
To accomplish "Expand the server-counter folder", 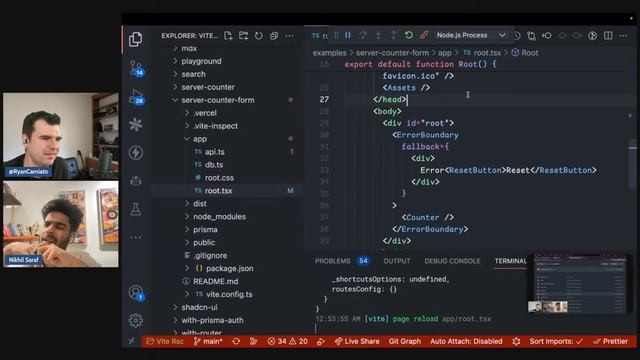I will tap(208, 87).
